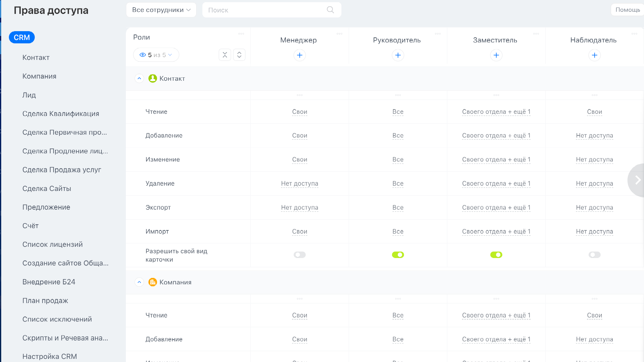Image resolution: width=644 pixels, height=362 pixels.
Task: Open the 5 из 5 roles visibility dropdown
Action: pos(156,55)
